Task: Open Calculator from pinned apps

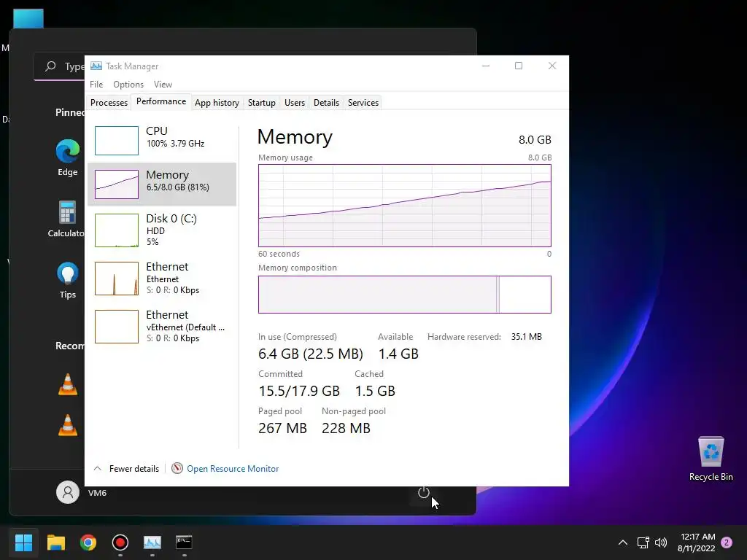Action: pyautogui.click(x=67, y=219)
